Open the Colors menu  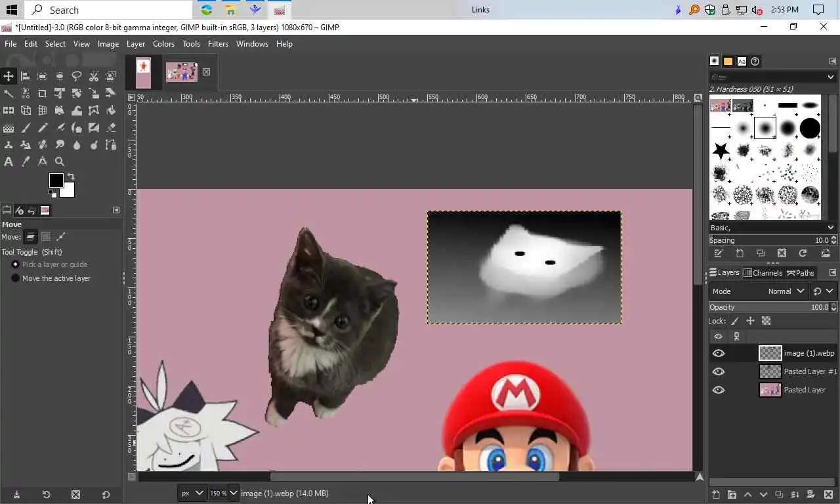point(163,44)
